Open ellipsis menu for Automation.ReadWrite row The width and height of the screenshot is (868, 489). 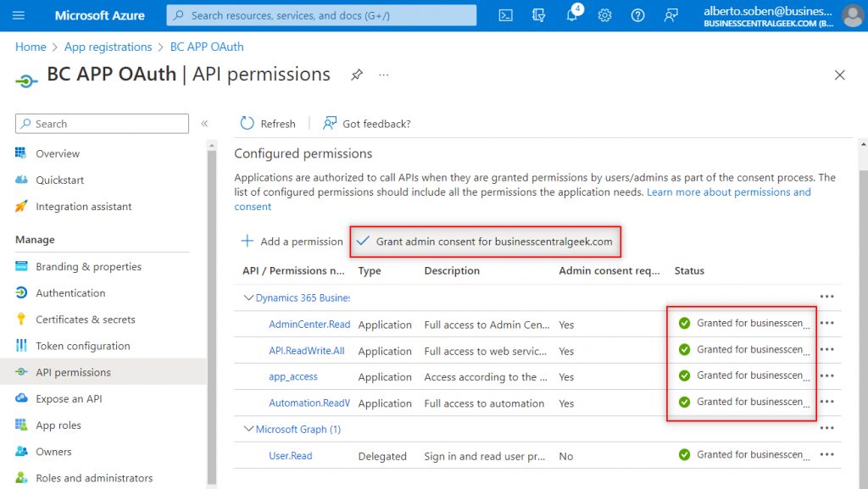coord(827,402)
